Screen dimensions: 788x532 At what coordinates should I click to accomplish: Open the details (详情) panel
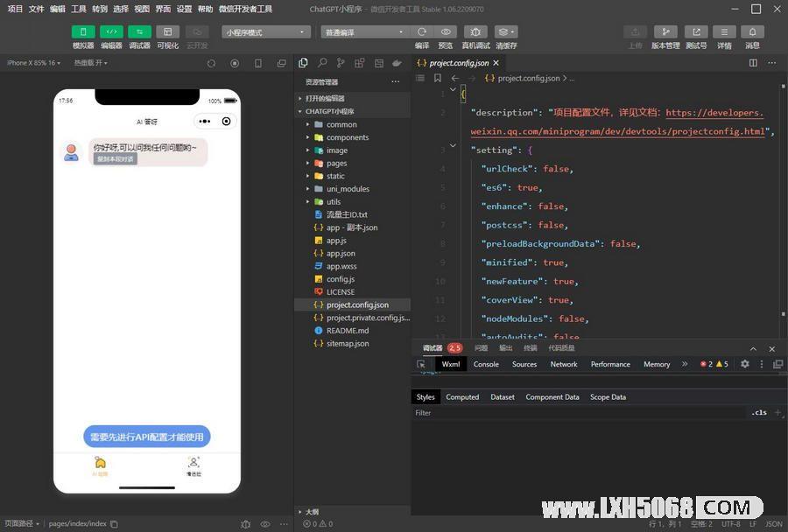(x=724, y=31)
